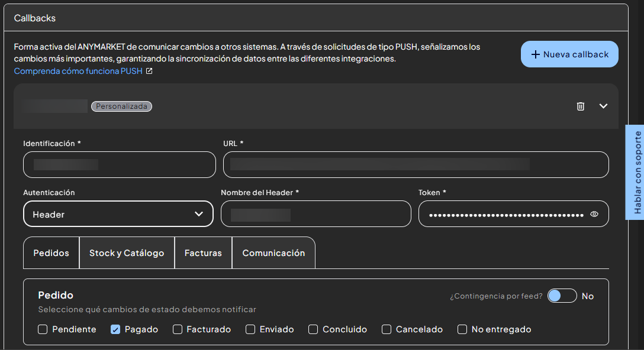Open external link icon beside PUSH link
This screenshot has height=350, width=644.
tap(150, 71)
